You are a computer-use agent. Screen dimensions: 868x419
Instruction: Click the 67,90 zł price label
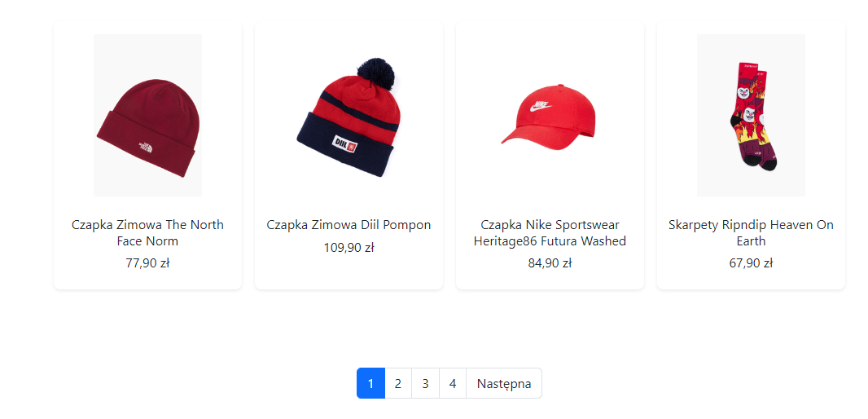(x=751, y=263)
